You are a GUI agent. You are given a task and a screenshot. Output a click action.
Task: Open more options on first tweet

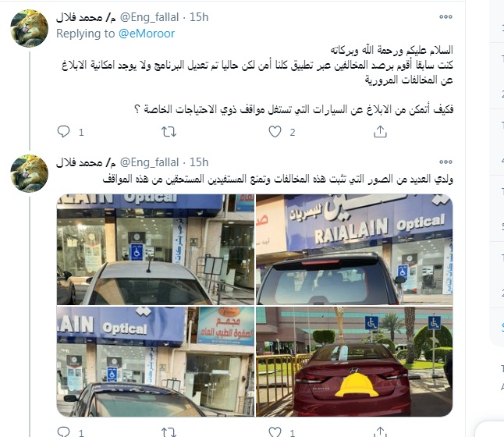445,16
